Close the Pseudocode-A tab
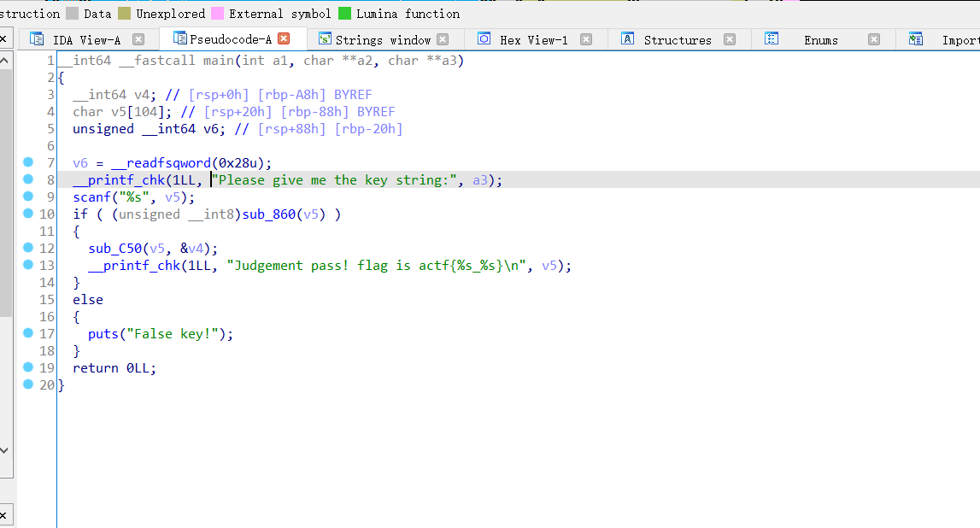This screenshot has width=980, height=528. tap(285, 39)
